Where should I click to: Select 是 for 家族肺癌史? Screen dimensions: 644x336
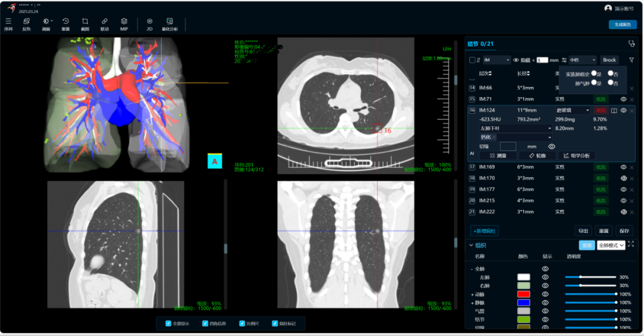[x=594, y=73]
